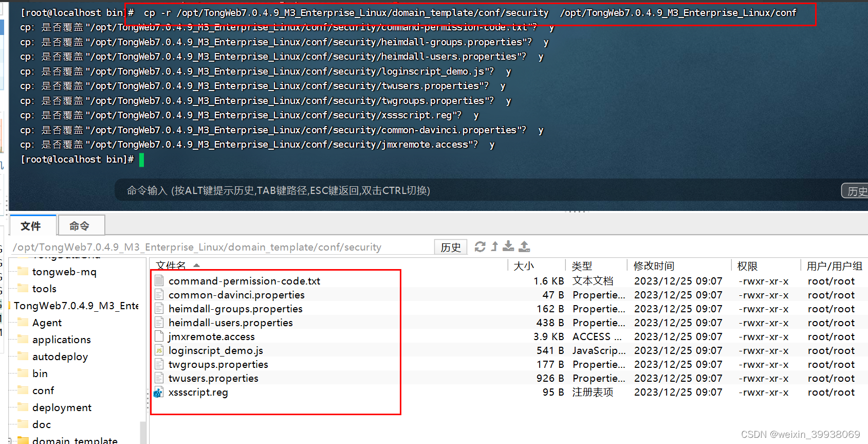Select the tongweb-mq folder in tree
Viewport: 868px width, 444px height.
pyautogui.click(x=64, y=272)
